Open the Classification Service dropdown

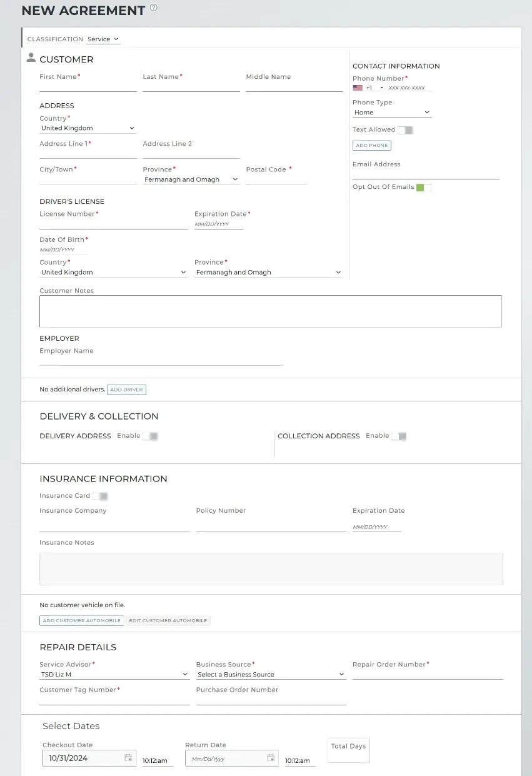pos(103,39)
